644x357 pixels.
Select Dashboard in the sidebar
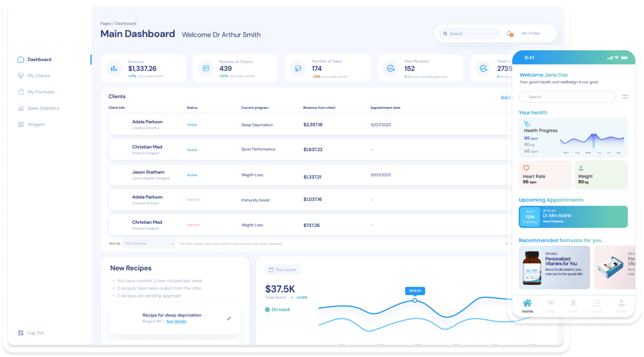39,59
